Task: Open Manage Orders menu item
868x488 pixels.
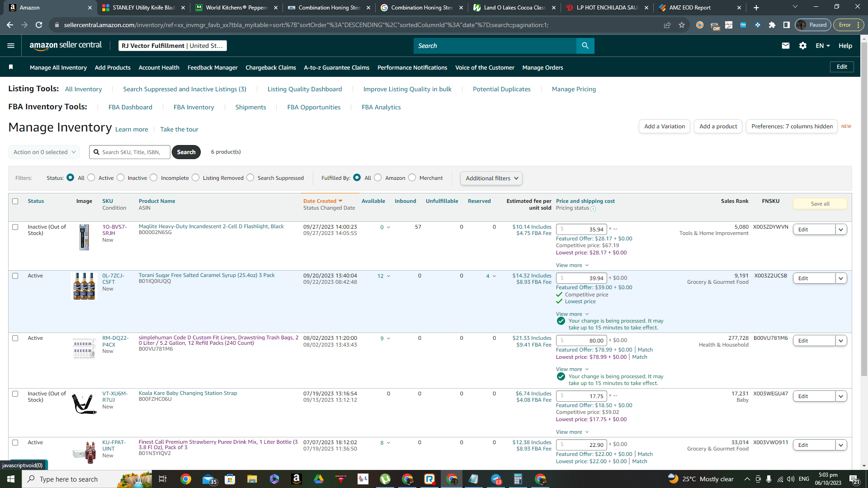Action: tap(542, 67)
